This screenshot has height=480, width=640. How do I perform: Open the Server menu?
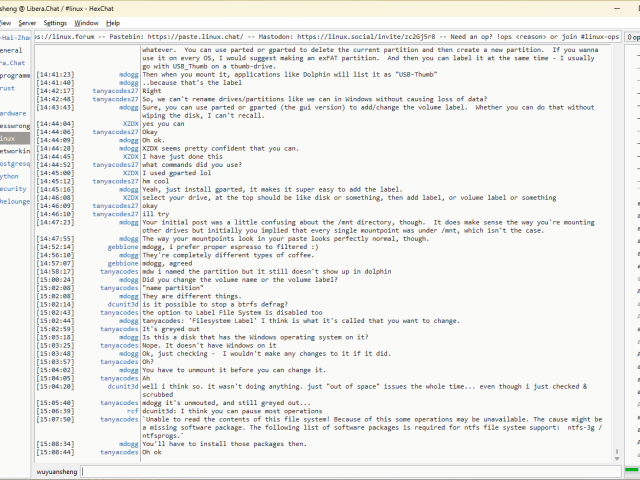tap(26, 22)
